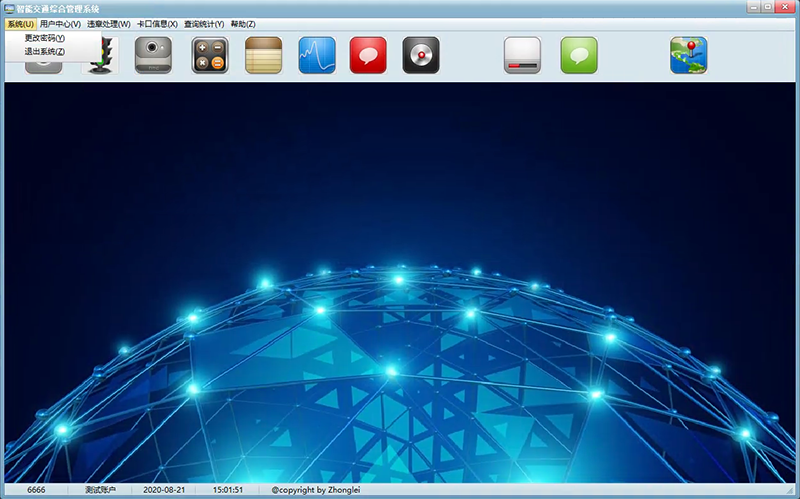Open the green message bubble icon
Image resolution: width=800 pixels, height=499 pixels.
point(579,55)
